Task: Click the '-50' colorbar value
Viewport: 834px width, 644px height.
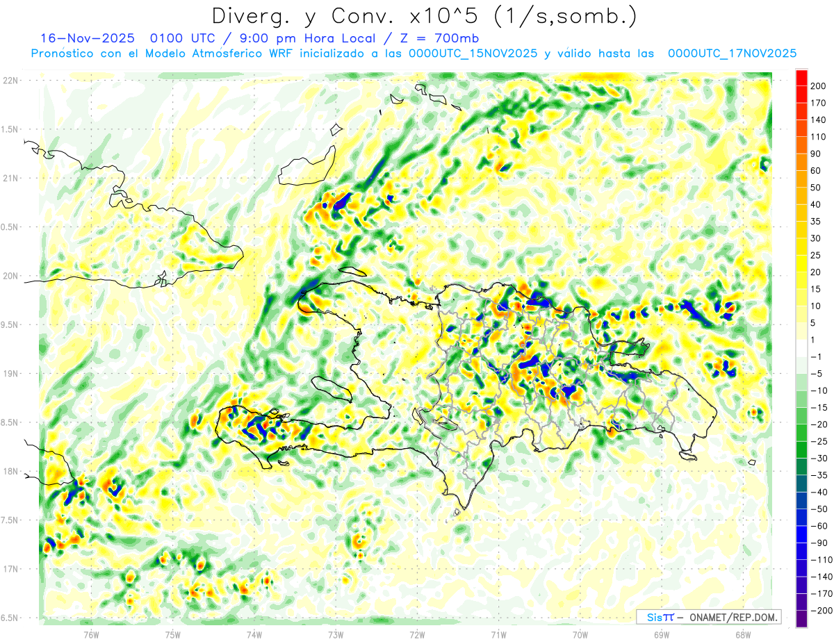Action: (819, 509)
